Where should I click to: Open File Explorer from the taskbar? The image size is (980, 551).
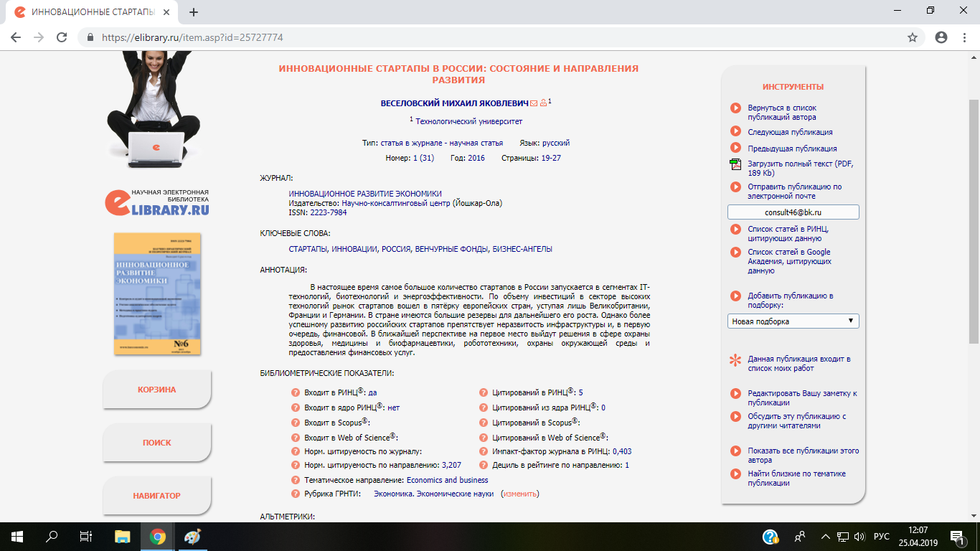pyautogui.click(x=123, y=536)
